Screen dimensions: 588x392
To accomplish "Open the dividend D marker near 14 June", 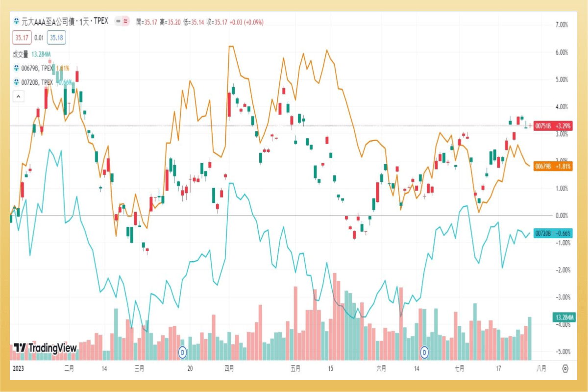I will coord(425,351).
